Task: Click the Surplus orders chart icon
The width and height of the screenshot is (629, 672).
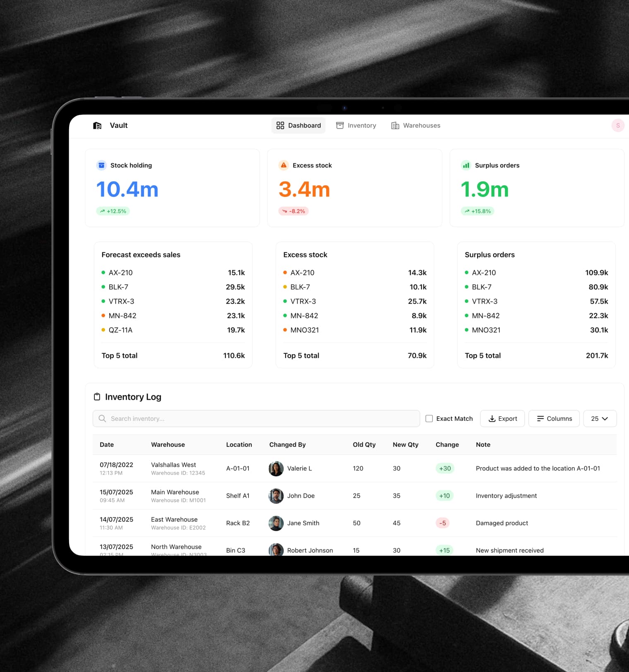Action: (466, 165)
